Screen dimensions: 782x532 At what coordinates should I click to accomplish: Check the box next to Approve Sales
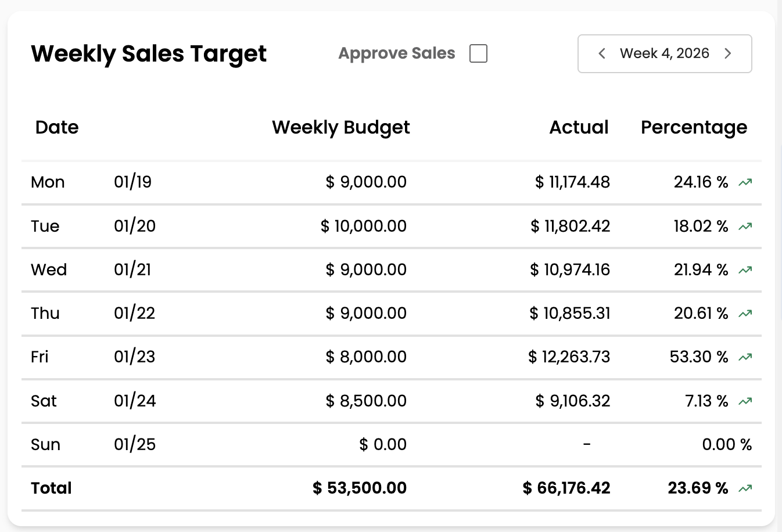[x=478, y=53]
